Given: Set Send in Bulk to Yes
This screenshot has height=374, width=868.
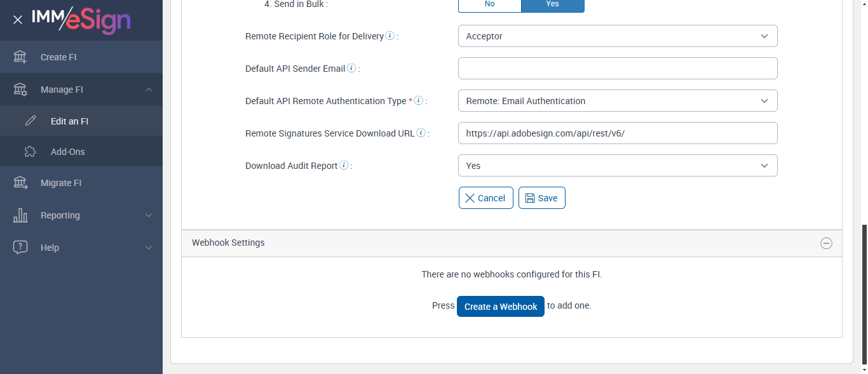Looking at the screenshot, I should coord(552,4).
